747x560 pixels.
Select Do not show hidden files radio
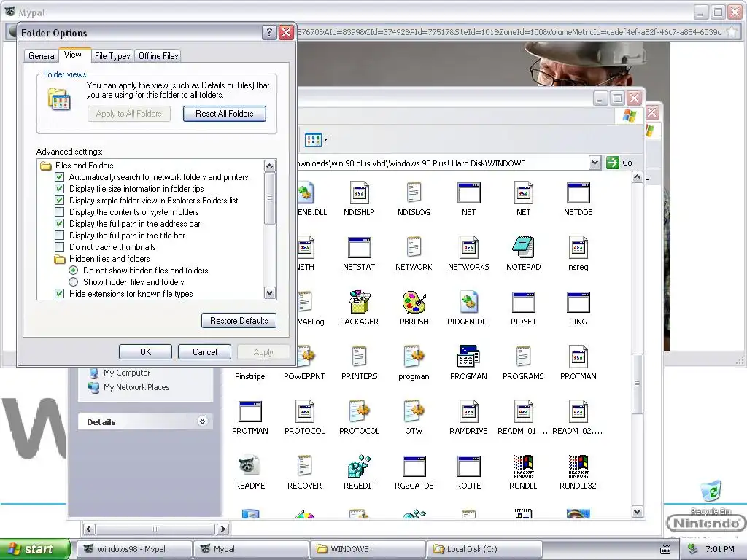74,271
